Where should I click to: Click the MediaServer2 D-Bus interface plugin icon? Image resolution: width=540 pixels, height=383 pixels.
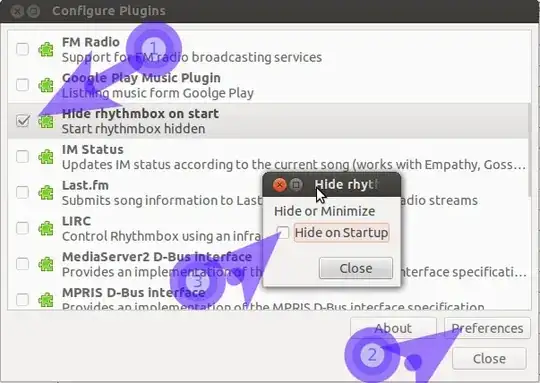[46, 264]
